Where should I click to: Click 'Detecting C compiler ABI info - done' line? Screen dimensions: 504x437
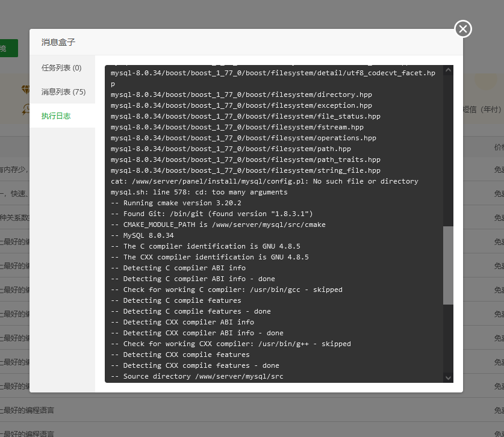click(193, 279)
